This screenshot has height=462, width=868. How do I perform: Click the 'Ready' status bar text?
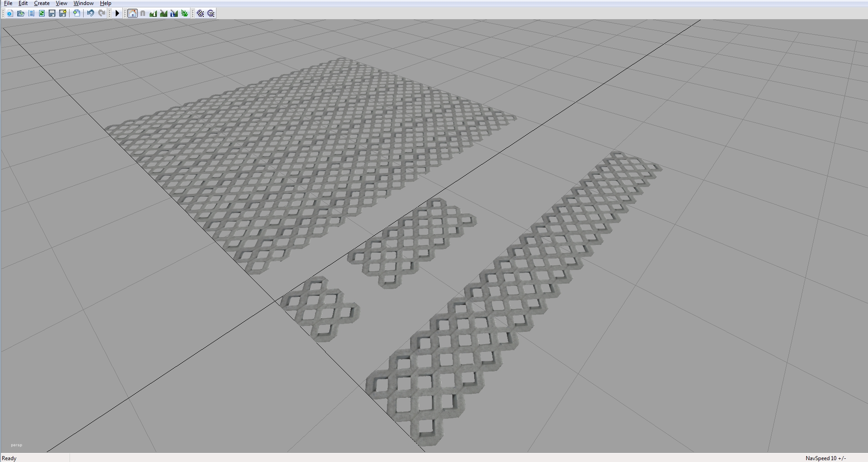(x=9, y=458)
